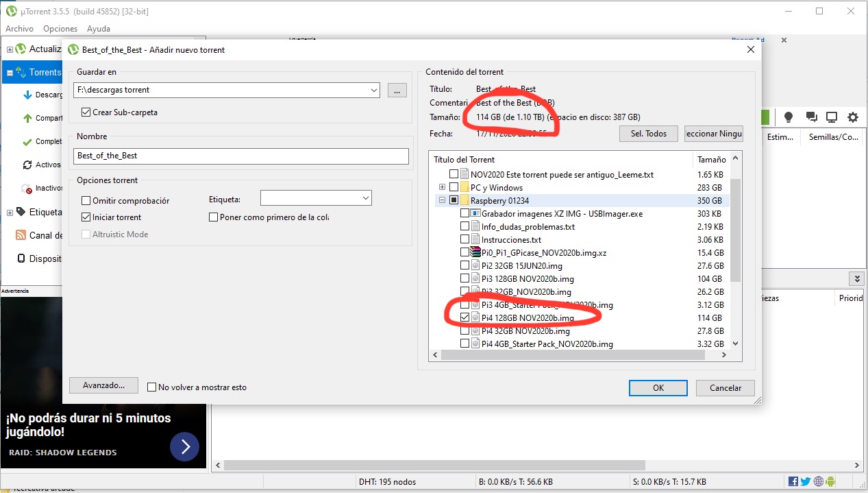Enable Omitir comprobación checkbox
This screenshot has width=868, height=493.
point(86,201)
